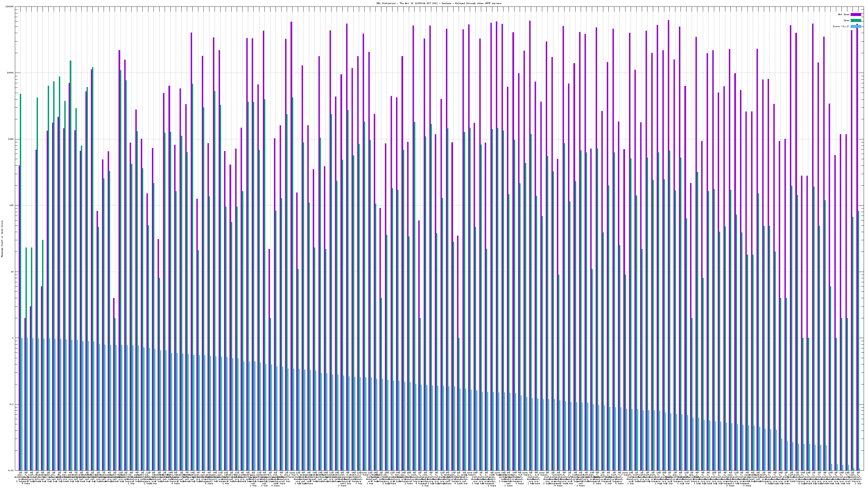Click the green Spam legend swatch
The image size is (868, 488).
click(x=856, y=21)
